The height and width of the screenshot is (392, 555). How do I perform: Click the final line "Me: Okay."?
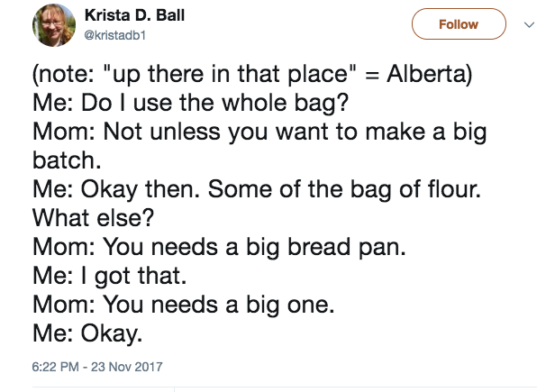pyautogui.click(x=87, y=334)
